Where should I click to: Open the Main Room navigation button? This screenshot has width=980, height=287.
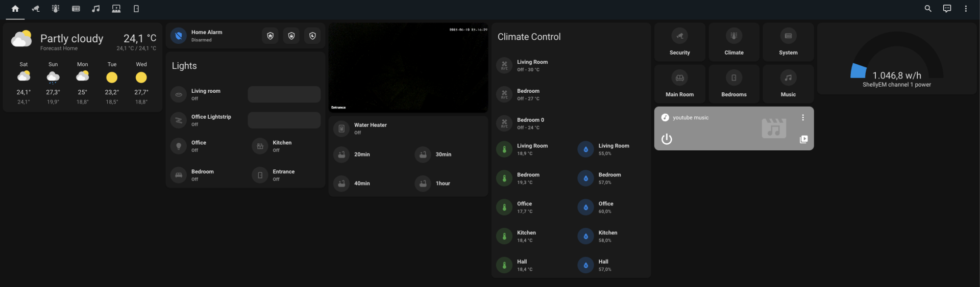[x=679, y=84]
